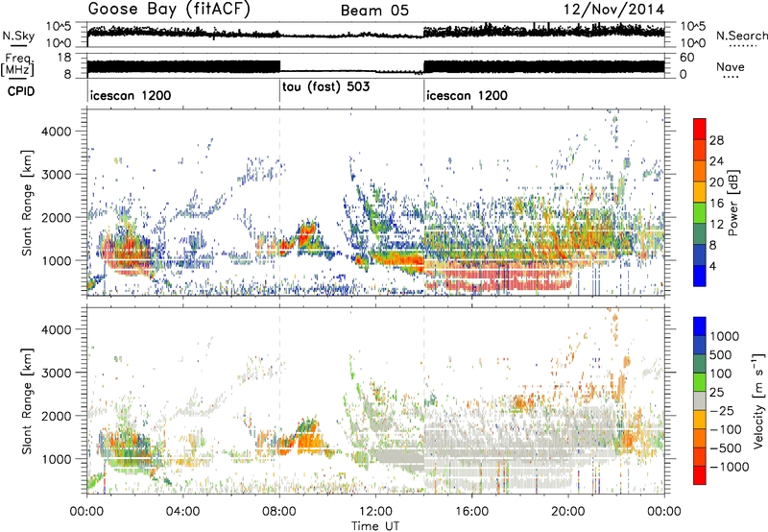The width and height of the screenshot is (768, 532).
Task: Select the 12:00 time tick label
Action: point(375,512)
